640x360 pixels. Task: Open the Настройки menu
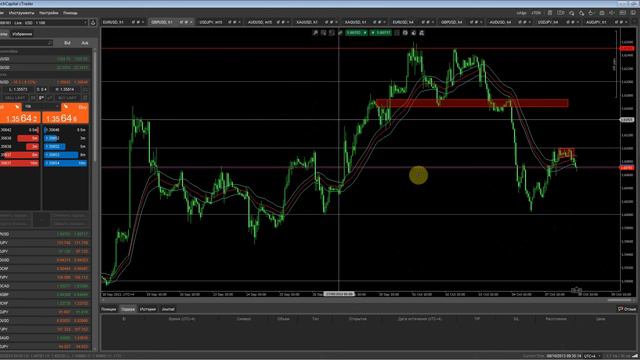point(49,13)
